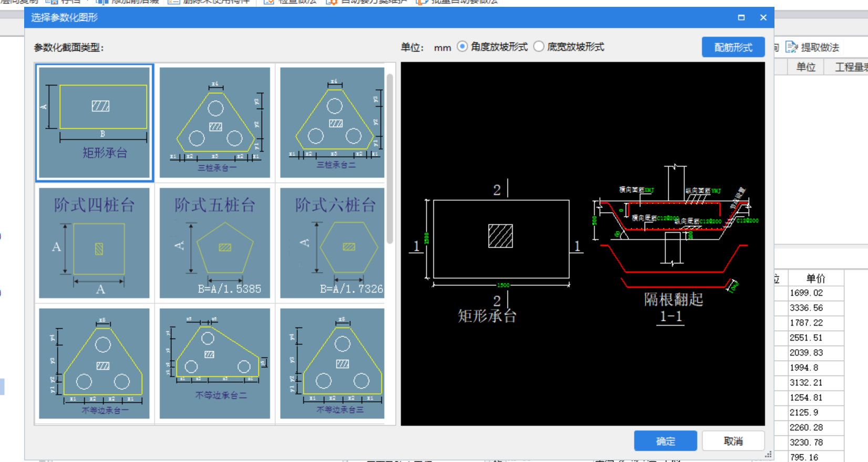Image resolution: width=868 pixels, height=462 pixels.
Task: Click the 提取做法 icon in background window
Action: pyautogui.click(x=791, y=47)
